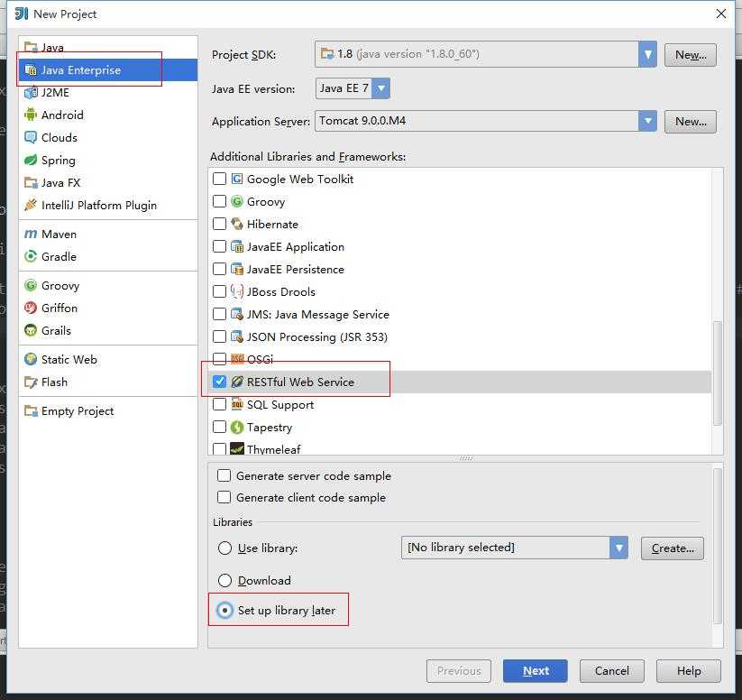
Task: Click the OSGi framework icon
Action: coord(236,359)
